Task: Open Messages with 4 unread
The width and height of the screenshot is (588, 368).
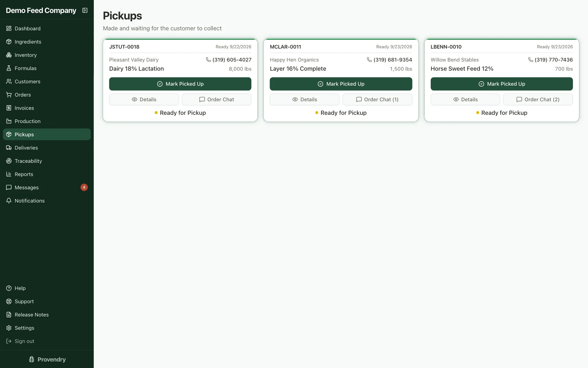Action: click(47, 187)
